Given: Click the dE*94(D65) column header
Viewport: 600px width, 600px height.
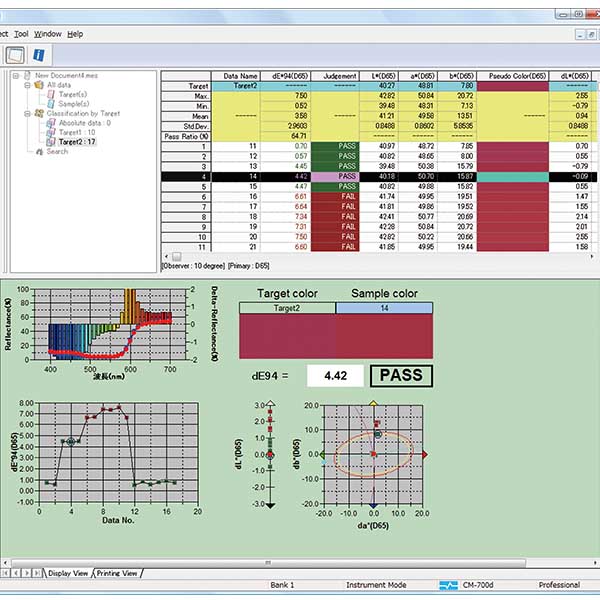Looking at the screenshot, I should point(285,76).
